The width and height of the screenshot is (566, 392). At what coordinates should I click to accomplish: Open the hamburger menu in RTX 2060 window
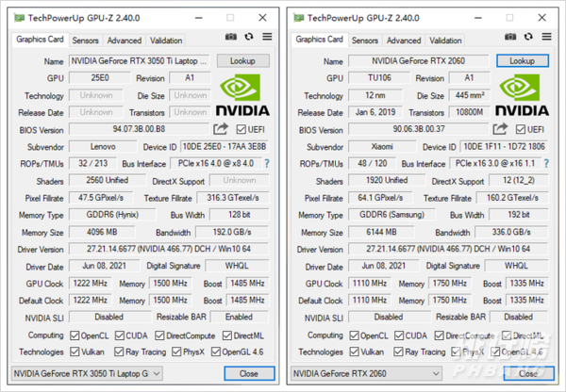(x=546, y=37)
